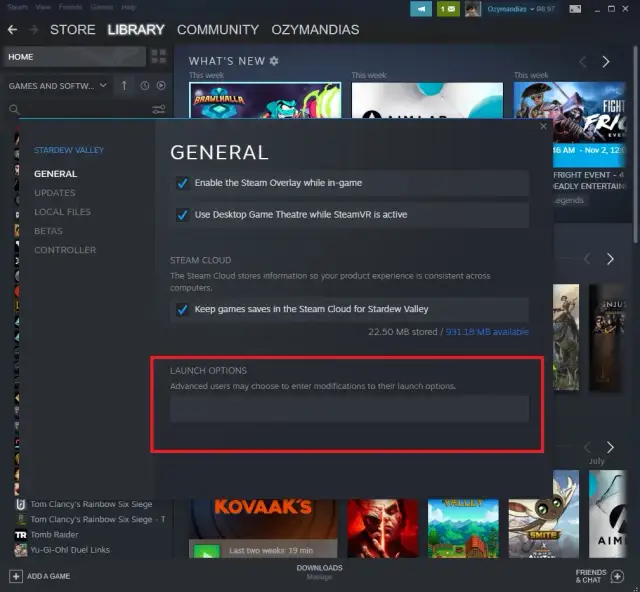Click the sort ascending arrow icon
The width and height of the screenshot is (640, 592).
click(x=124, y=86)
